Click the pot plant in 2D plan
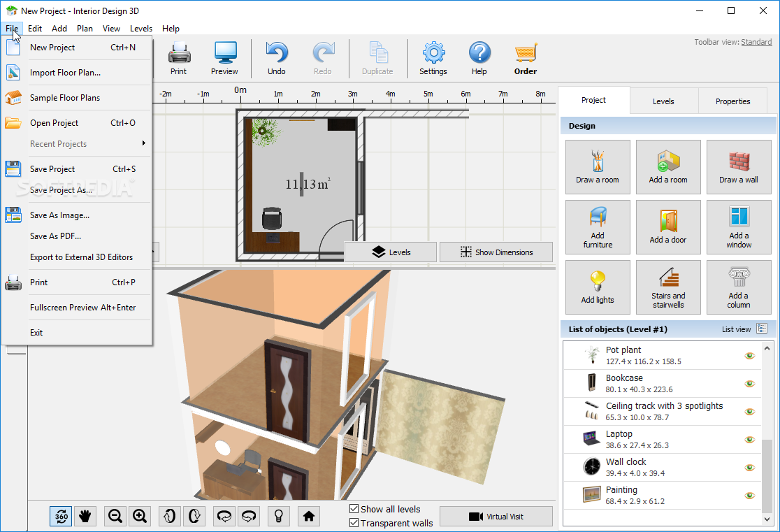This screenshot has height=532, width=780. 263,132
